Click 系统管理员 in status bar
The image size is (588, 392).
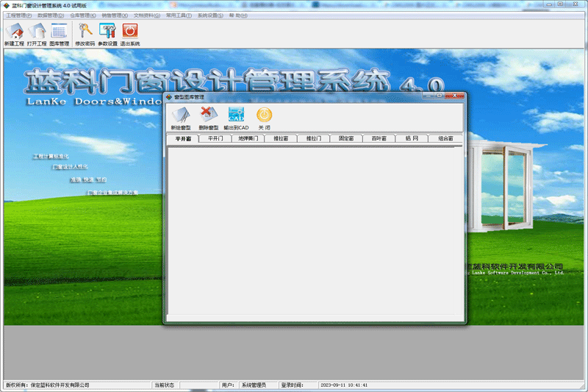[254, 385]
